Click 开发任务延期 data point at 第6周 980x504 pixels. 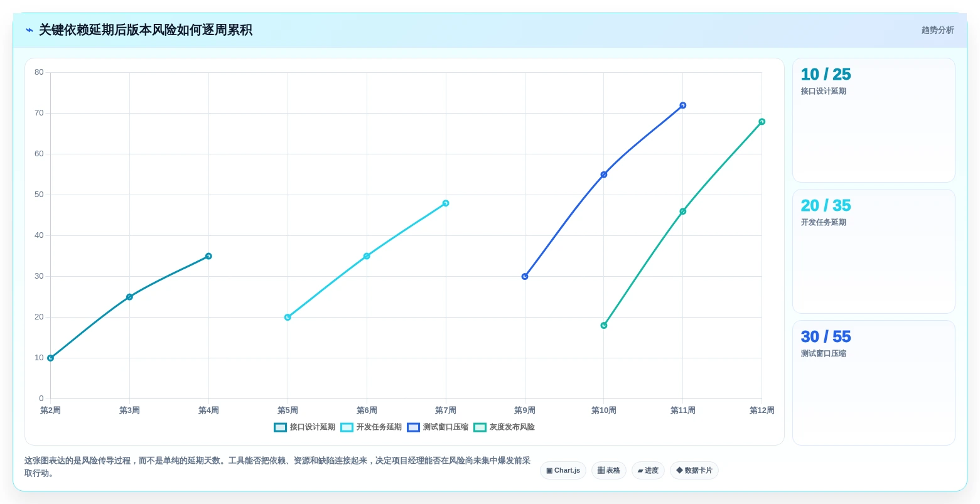click(367, 256)
